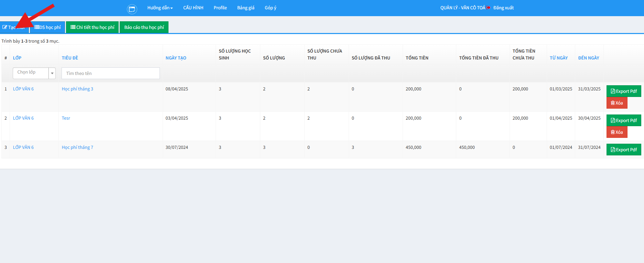
Task: Open the 'CẤU HÌNH' menu item
Action: tap(193, 8)
